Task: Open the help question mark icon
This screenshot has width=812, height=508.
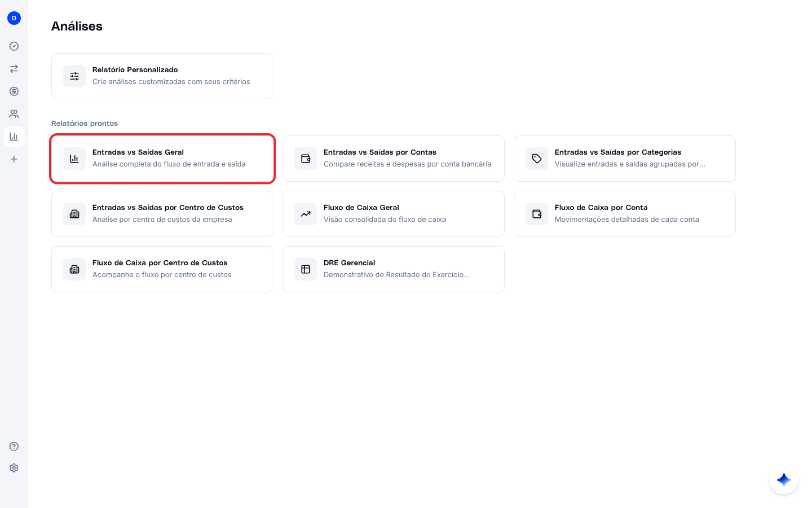Action: 14,446
